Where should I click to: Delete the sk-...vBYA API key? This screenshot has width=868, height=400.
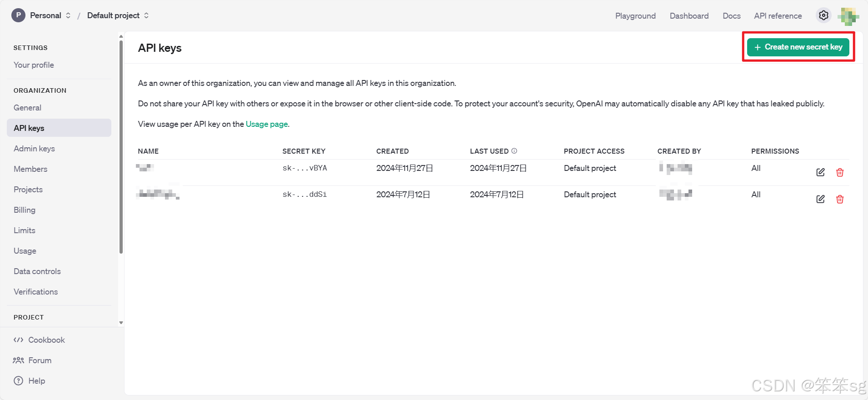tap(840, 172)
